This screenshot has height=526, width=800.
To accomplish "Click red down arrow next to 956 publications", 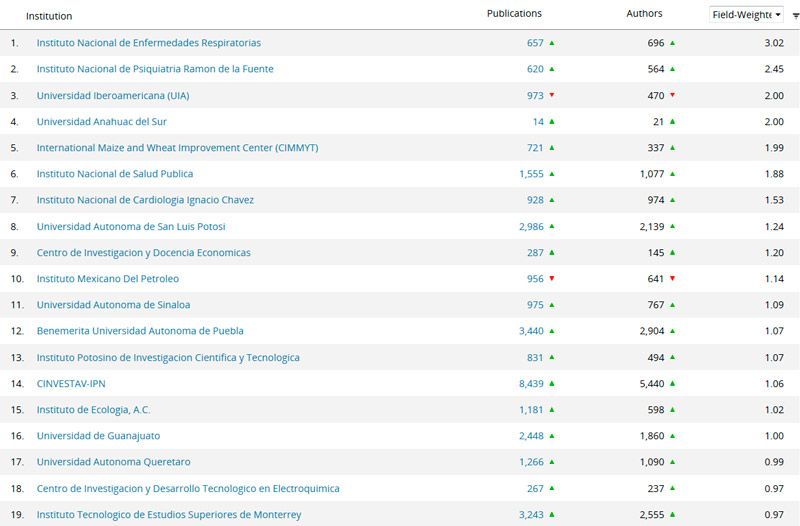I will point(552,278).
